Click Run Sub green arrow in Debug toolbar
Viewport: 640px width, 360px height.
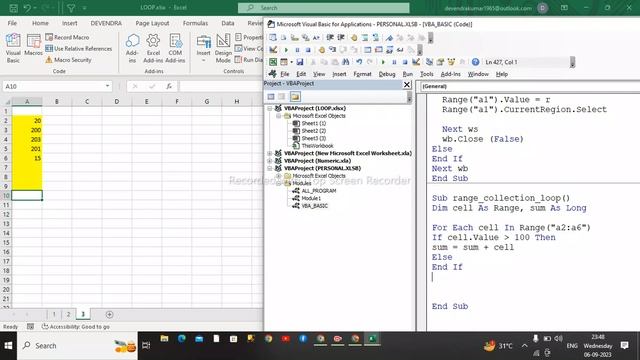286,50
